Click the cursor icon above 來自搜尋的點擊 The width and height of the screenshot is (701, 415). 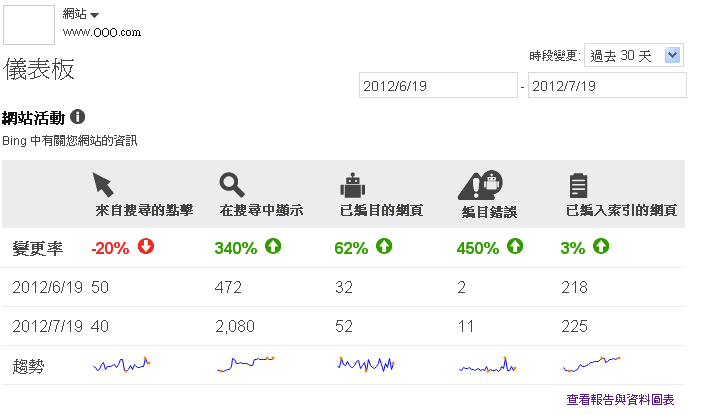(x=103, y=184)
